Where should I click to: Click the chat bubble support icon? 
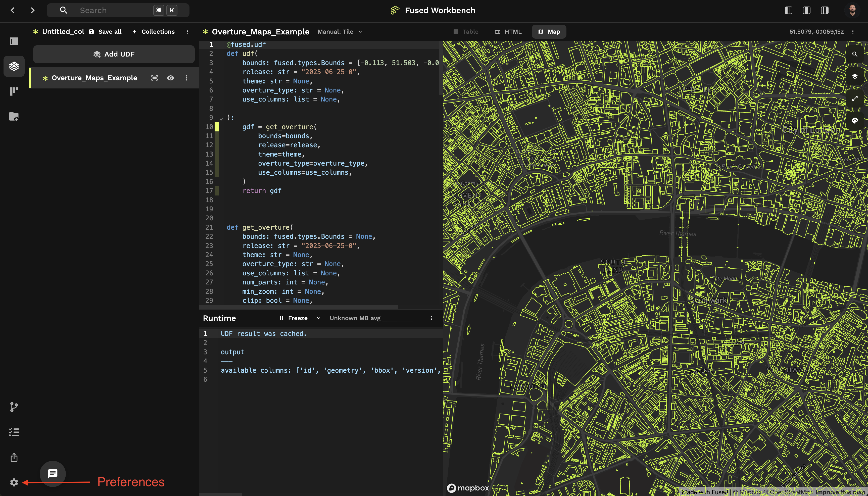pyautogui.click(x=53, y=474)
